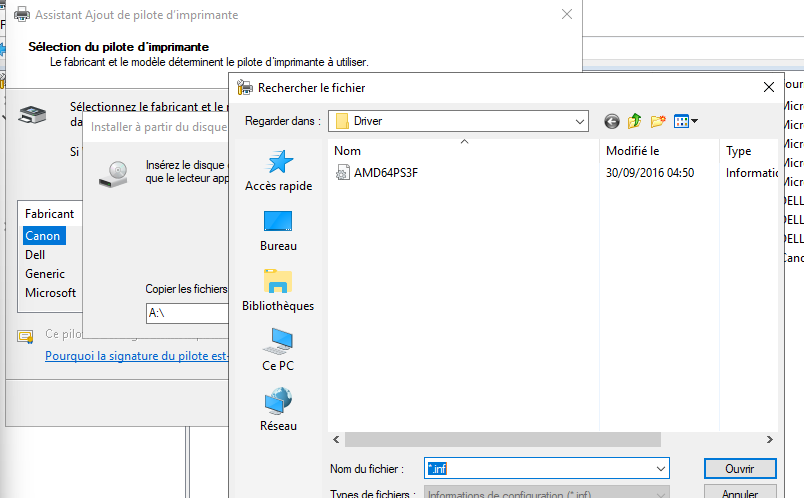Go back to the last visited folder

point(612,121)
